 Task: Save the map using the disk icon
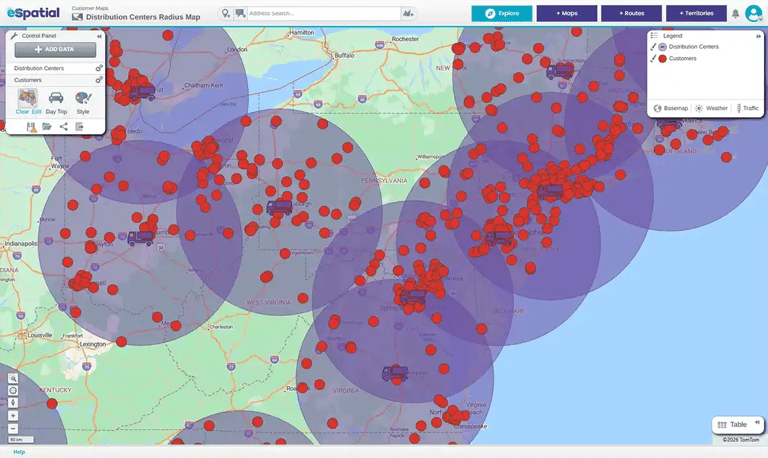(x=31, y=127)
